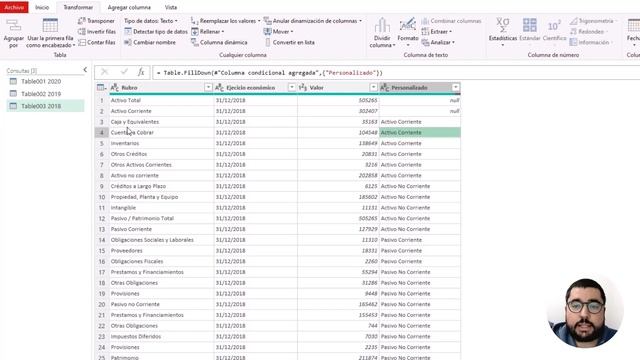Open the Personalizado column filter dropdown
Screen dimensions: 640x360
456,87
